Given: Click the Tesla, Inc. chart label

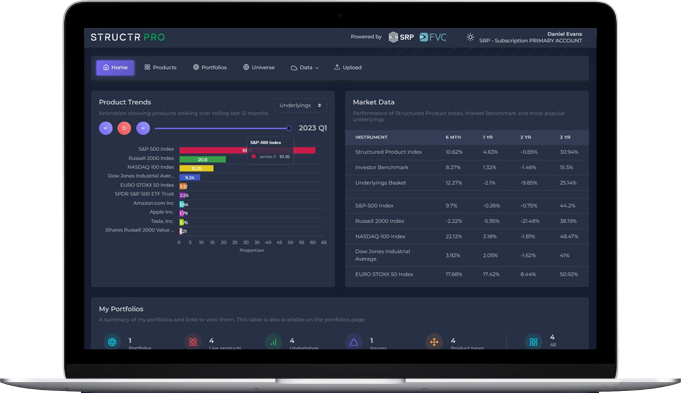Looking at the screenshot, I should tap(162, 221).
